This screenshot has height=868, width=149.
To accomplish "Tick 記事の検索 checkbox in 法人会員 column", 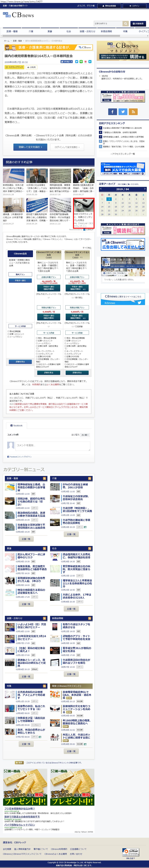I will (65, 346).
